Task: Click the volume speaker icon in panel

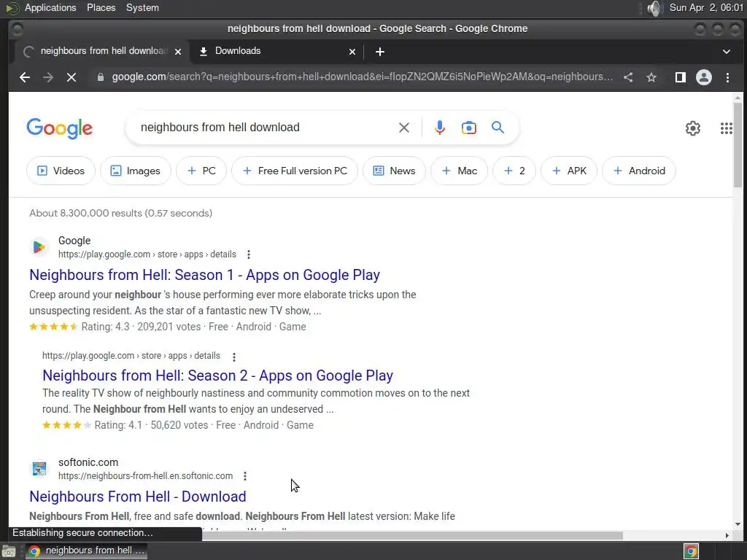Action: [655, 8]
